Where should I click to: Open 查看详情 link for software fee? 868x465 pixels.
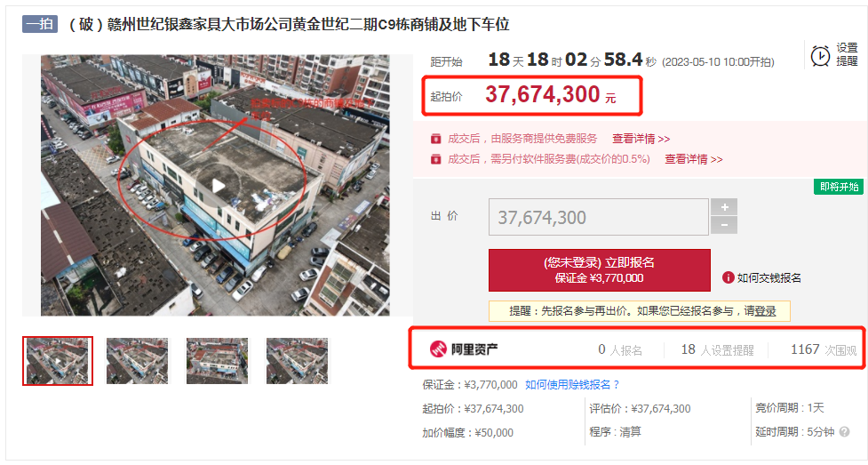point(694,159)
